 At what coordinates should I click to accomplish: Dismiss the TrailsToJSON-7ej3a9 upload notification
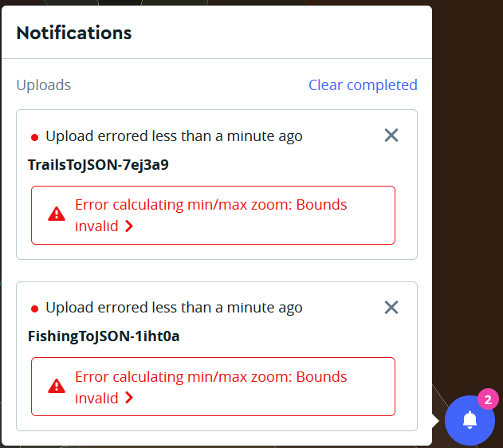[391, 136]
